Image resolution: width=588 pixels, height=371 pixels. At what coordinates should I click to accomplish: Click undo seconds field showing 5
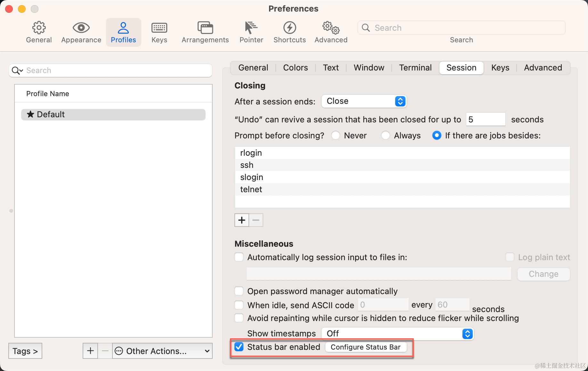tap(486, 119)
